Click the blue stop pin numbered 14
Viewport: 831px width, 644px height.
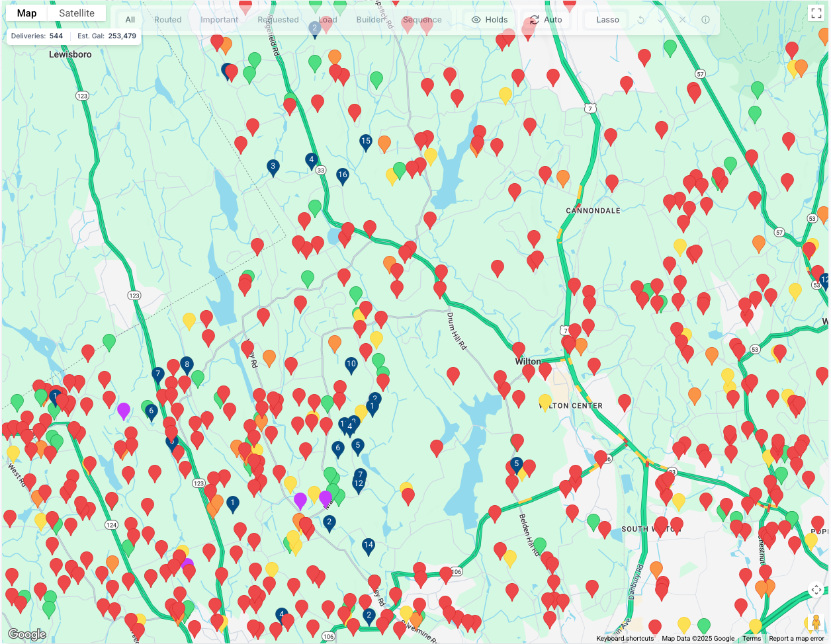coord(369,546)
